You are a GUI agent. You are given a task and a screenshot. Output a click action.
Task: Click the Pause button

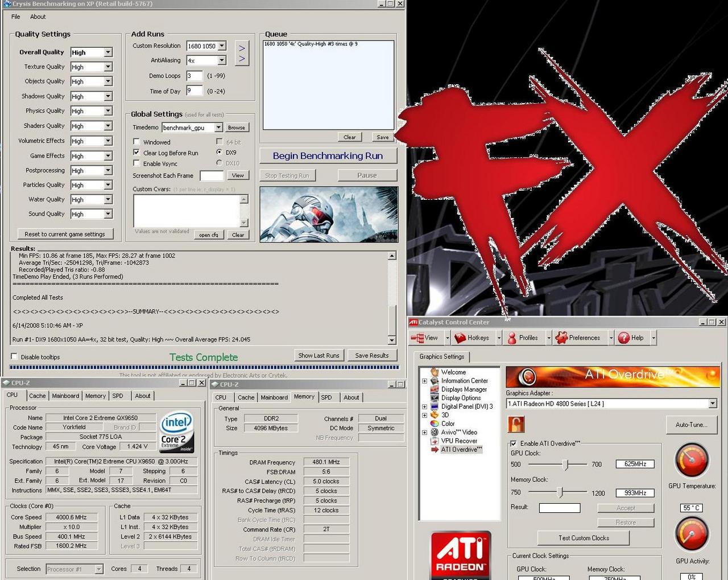(x=367, y=175)
